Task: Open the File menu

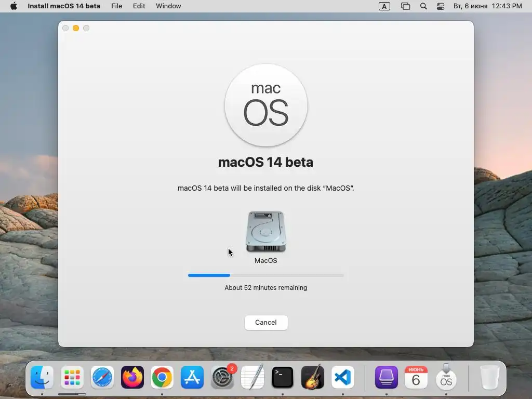Action: pos(117,6)
